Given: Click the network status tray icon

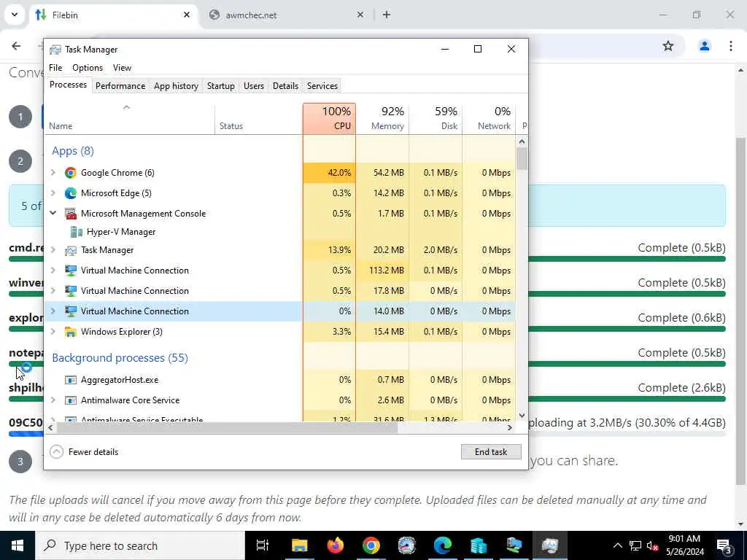Looking at the screenshot, I should [635, 545].
